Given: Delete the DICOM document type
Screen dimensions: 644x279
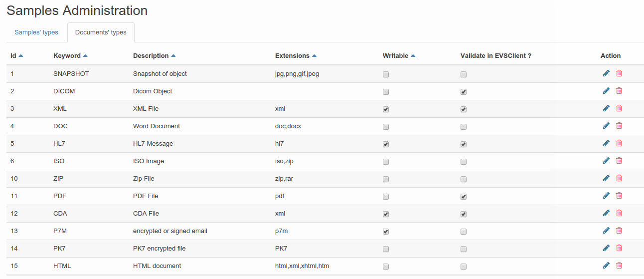Looking at the screenshot, I should click(619, 91).
